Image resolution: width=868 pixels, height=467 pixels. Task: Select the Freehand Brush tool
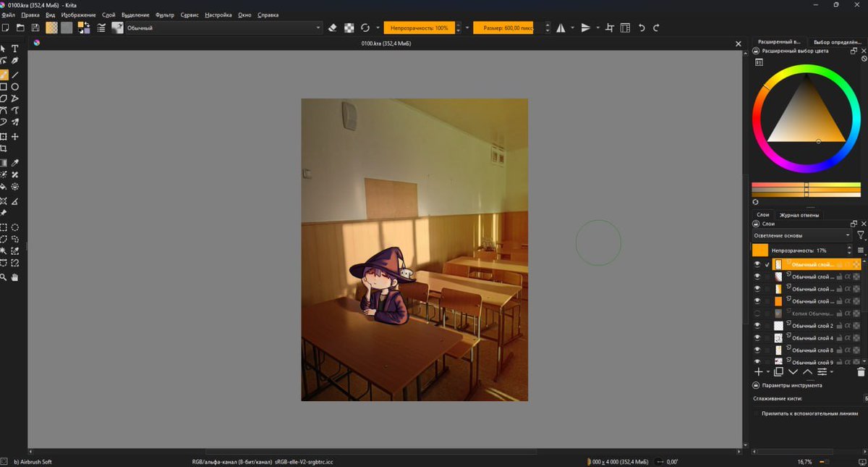[x=4, y=74]
